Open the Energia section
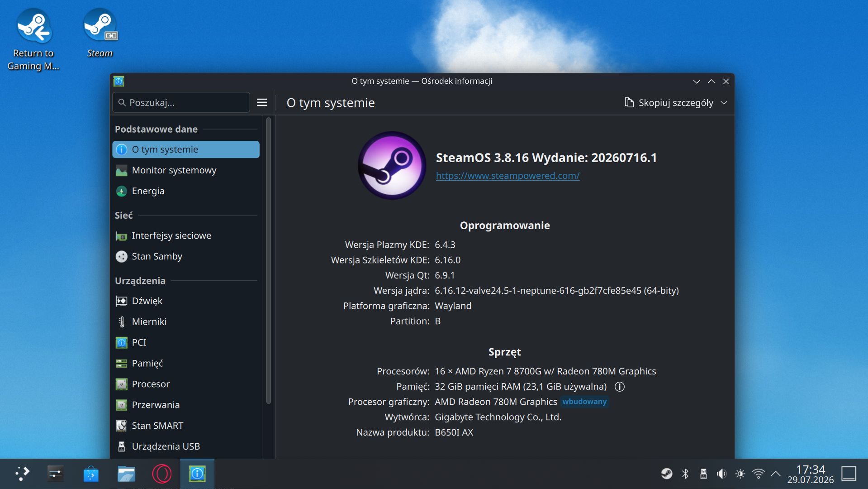 [185, 191]
